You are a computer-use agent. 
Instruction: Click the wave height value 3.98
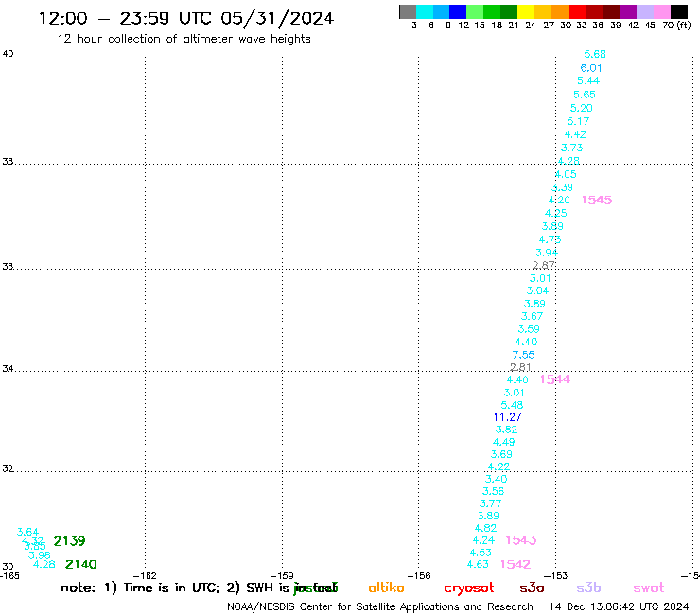pos(40,555)
